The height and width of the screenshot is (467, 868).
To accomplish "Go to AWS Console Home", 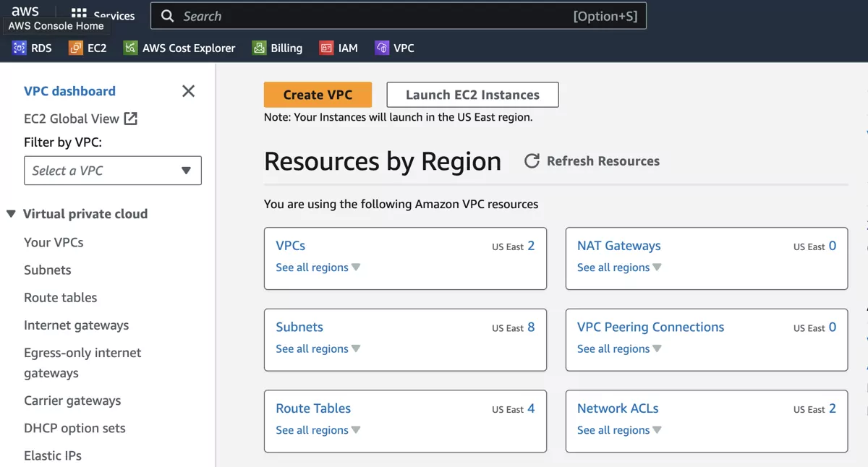I will coord(56,26).
